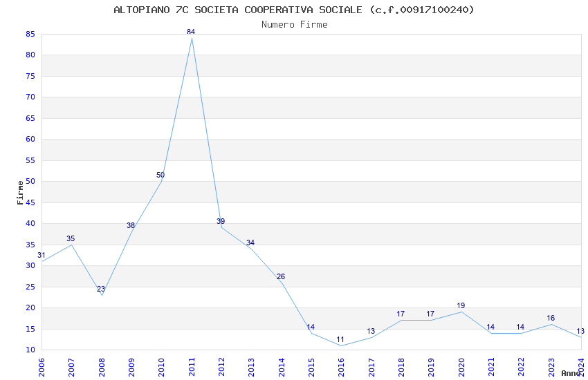588x380 pixels.
Task: Click the data label 50 at 2010
Action: [160, 175]
